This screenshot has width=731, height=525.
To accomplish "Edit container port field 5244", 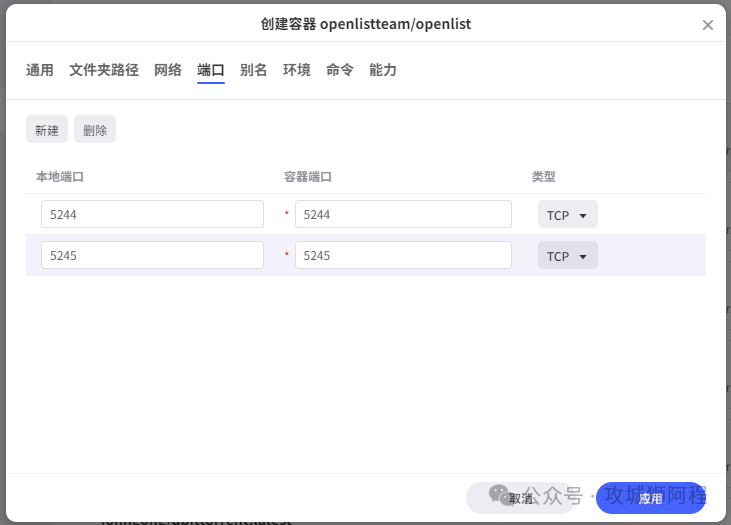I will click(x=403, y=214).
